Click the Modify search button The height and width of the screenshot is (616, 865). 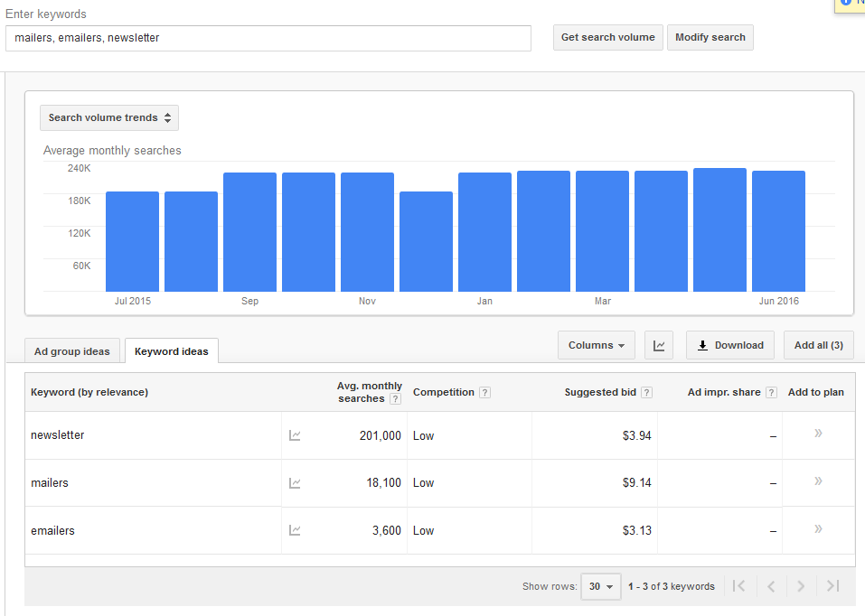pyautogui.click(x=710, y=38)
